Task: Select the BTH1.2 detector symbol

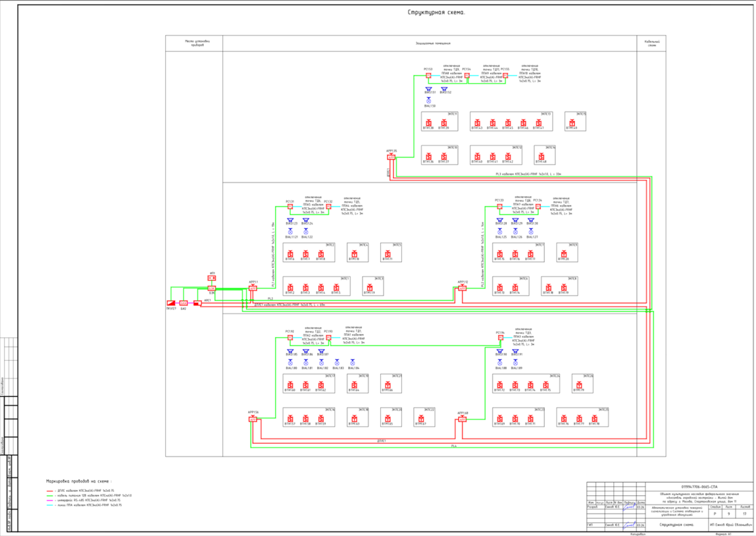Action: coord(290,288)
